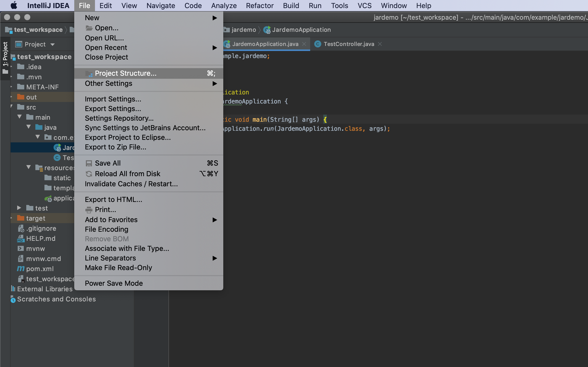Collapse the main folder
The height and width of the screenshot is (367, 588).
(19, 117)
